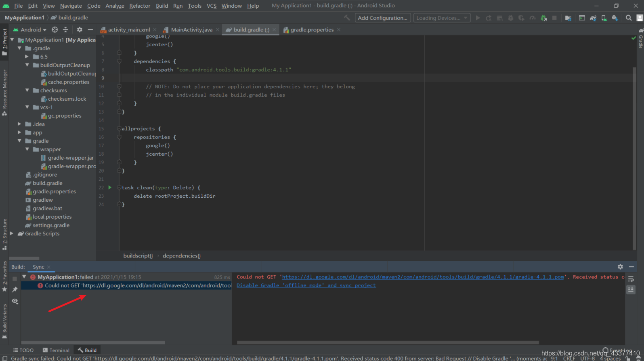644x361 pixels.
Task: Open Project Structure from the toolbar
Action: pyautogui.click(x=568, y=18)
